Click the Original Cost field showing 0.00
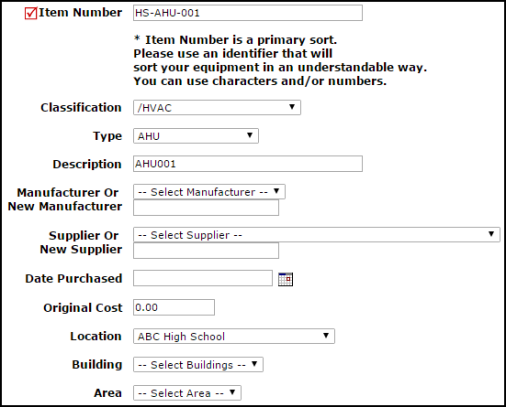This screenshot has height=407, width=506. 174,307
